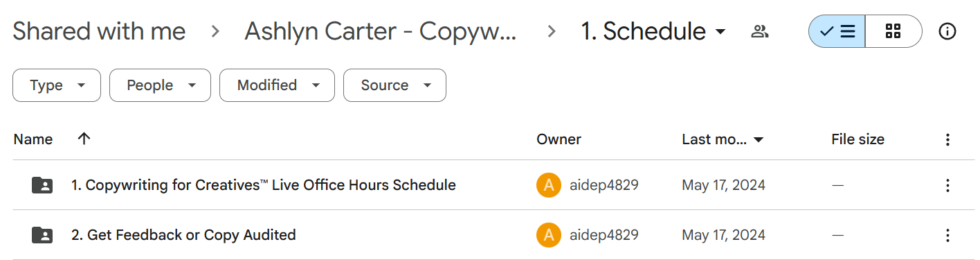Switch to grid layout view
The height and width of the screenshot is (260, 980).
pos(893,31)
